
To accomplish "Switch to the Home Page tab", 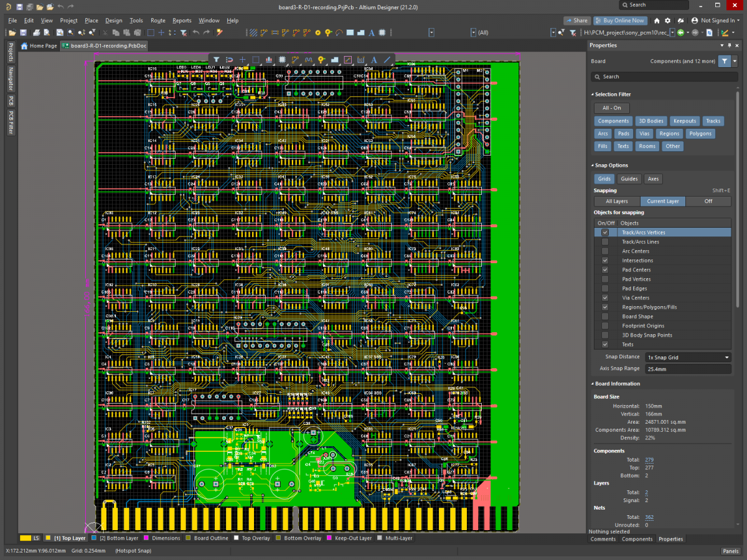I will pyautogui.click(x=39, y=46).
